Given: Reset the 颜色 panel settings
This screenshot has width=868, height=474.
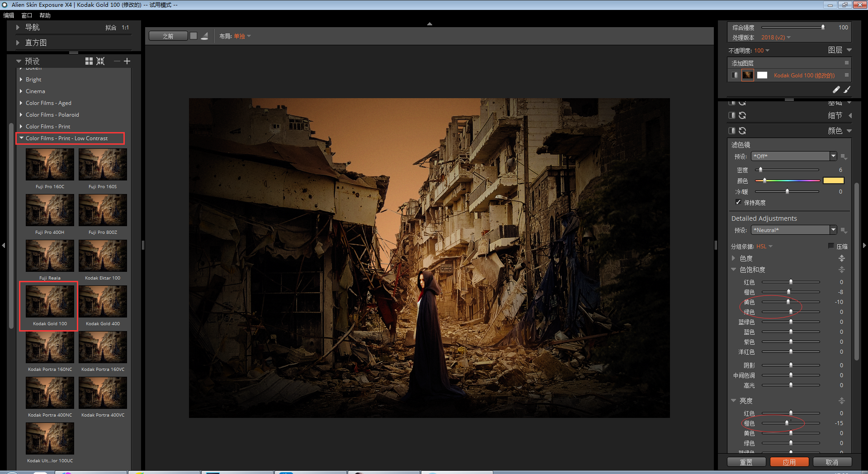Looking at the screenshot, I should coord(742,131).
